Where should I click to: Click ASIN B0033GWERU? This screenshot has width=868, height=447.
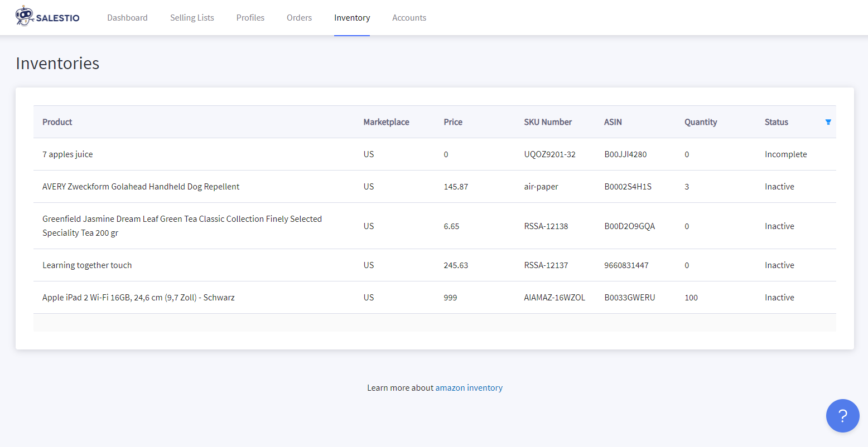[630, 298]
